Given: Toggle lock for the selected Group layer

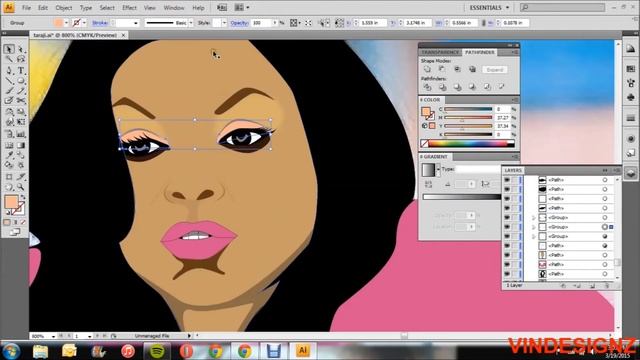Looking at the screenshot, I should click(515, 227).
